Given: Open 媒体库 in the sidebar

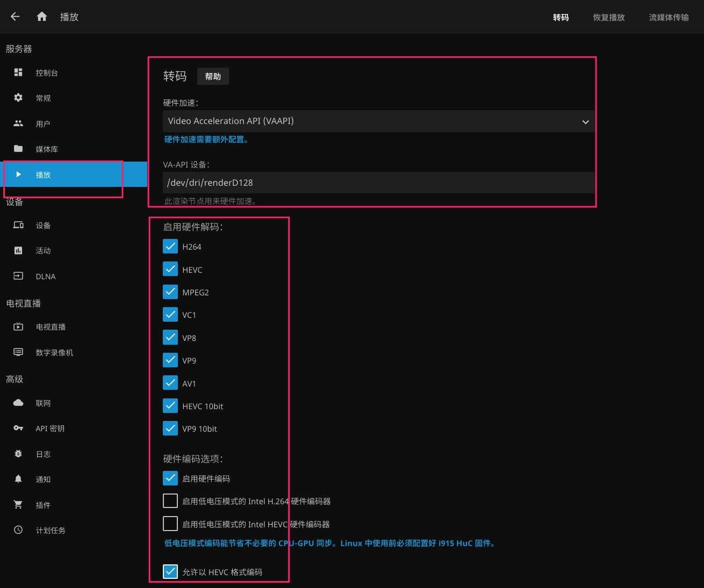Looking at the screenshot, I should coord(74,149).
